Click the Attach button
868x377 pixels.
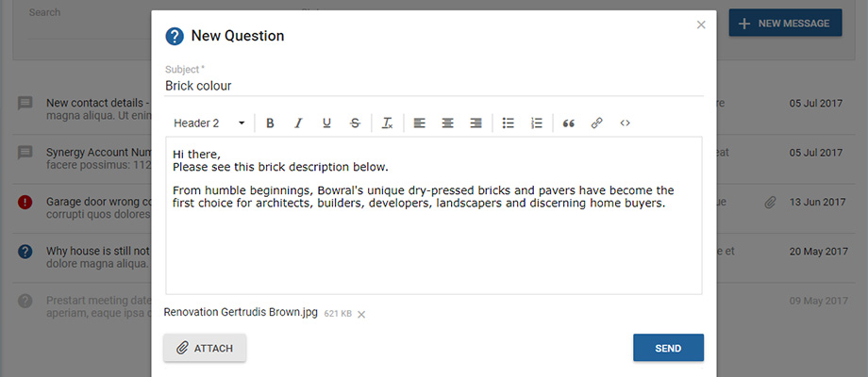(205, 348)
